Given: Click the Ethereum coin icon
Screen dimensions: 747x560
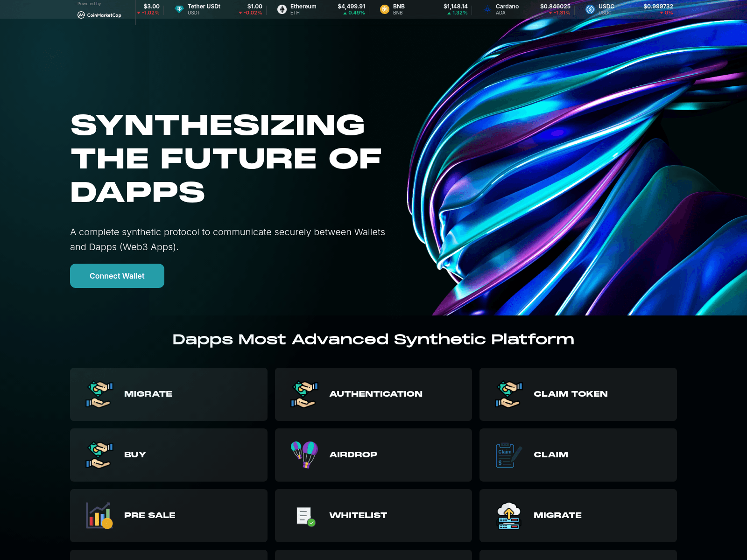Looking at the screenshot, I should (282, 9).
